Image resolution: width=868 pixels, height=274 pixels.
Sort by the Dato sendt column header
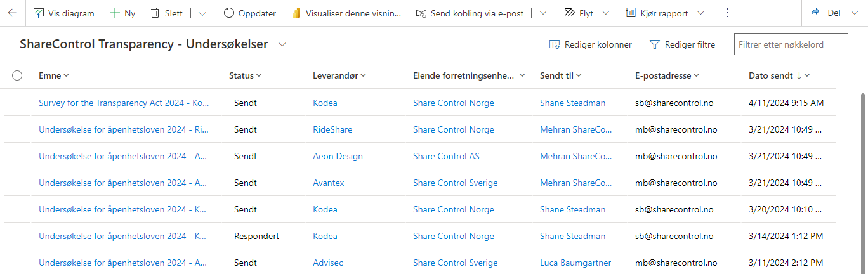(771, 75)
